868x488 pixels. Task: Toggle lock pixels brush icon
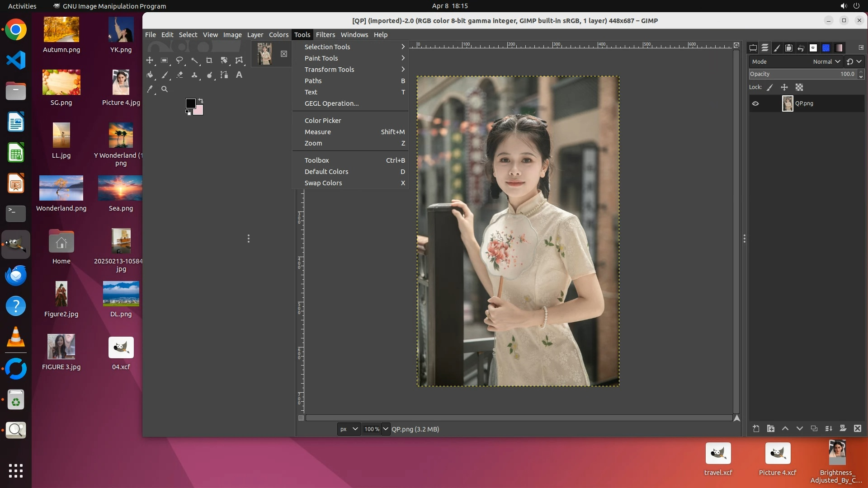point(770,87)
